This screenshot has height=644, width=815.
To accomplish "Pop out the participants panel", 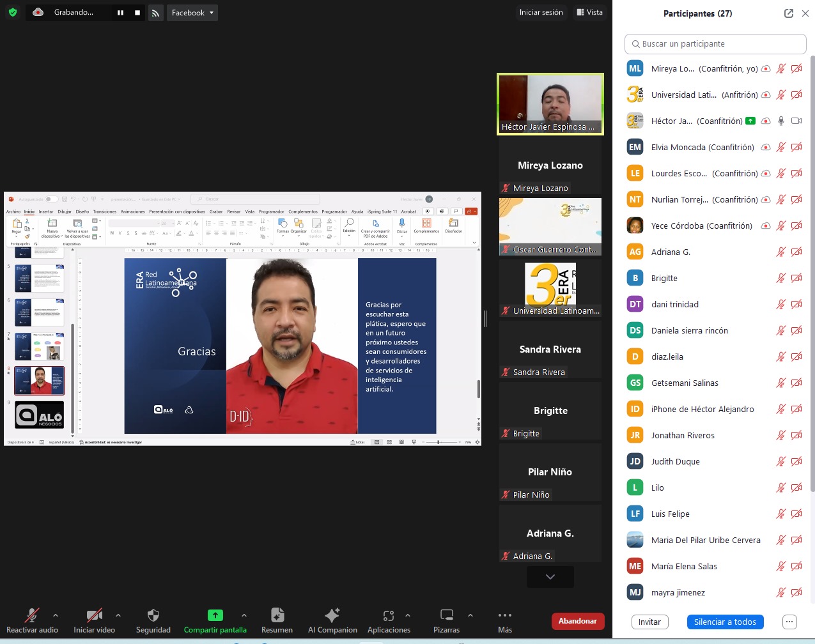I will point(789,13).
